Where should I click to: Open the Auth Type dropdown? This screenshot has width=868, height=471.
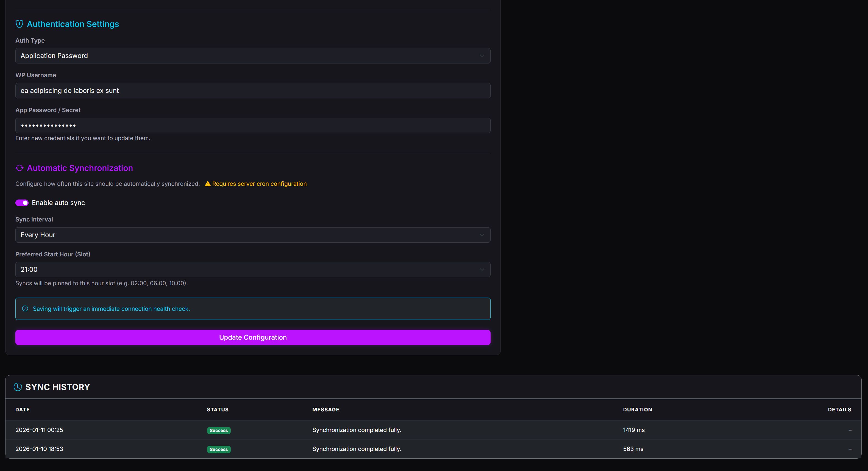(252, 56)
